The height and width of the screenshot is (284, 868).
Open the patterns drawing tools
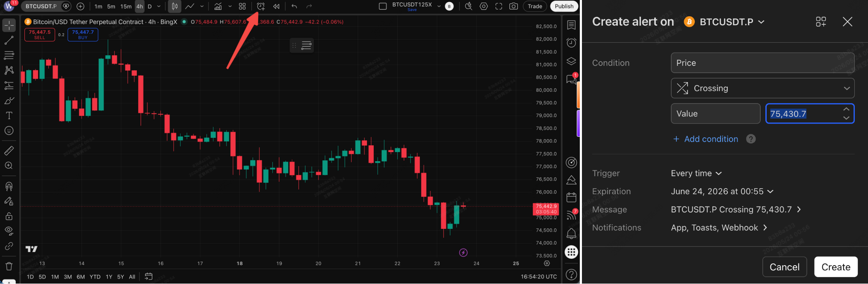click(9, 70)
